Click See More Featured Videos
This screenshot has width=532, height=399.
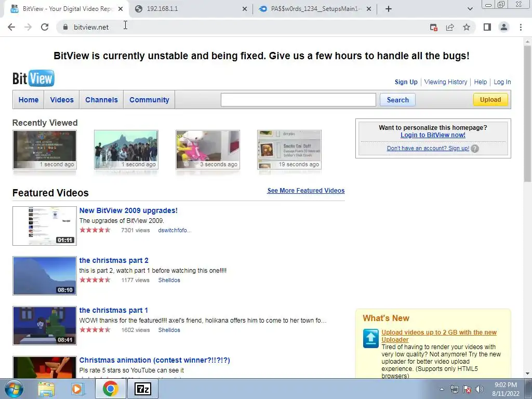[x=305, y=190]
